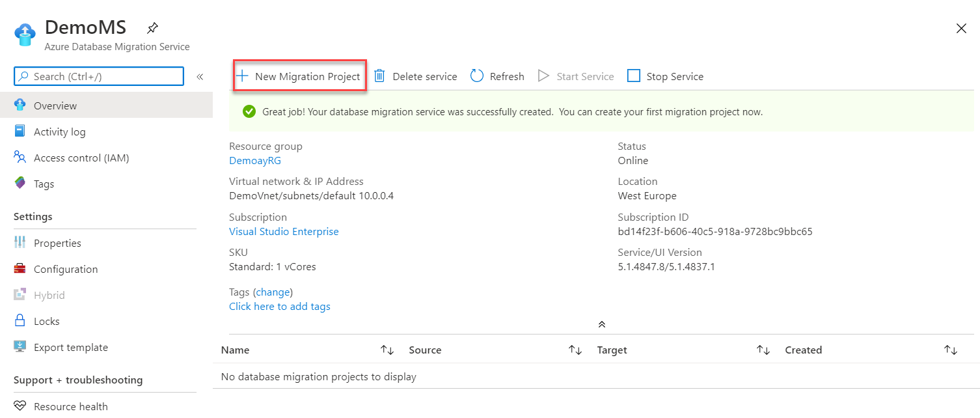The width and height of the screenshot is (980, 418).
Task: Collapse the essentials section with up chevron
Action: pyautogui.click(x=602, y=324)
